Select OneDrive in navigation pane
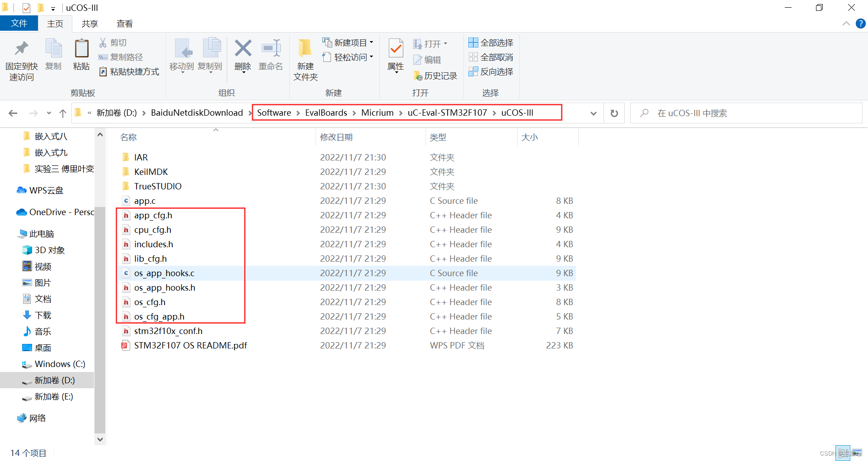 tap(55, 212)
